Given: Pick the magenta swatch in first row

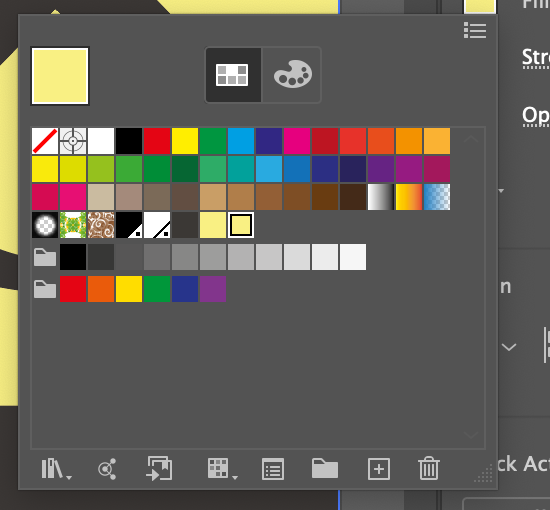Looking at the screenshot, I should tap(297, 141).
